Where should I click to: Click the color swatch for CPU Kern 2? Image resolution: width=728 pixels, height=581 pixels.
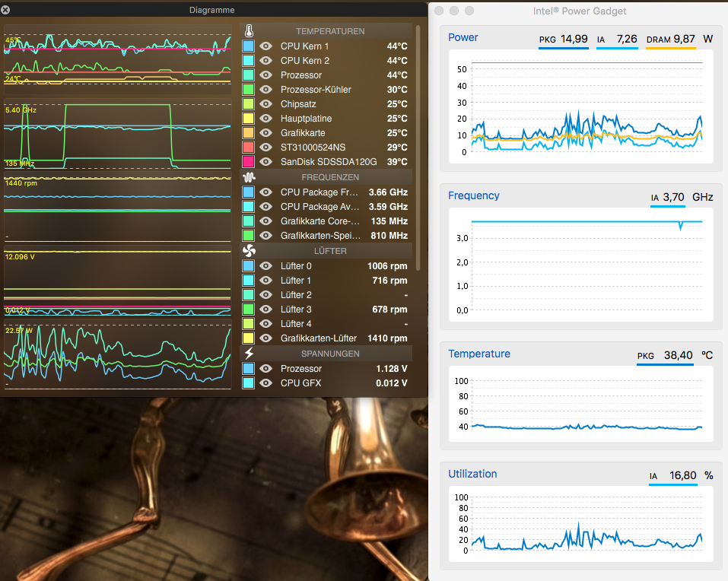248,61
